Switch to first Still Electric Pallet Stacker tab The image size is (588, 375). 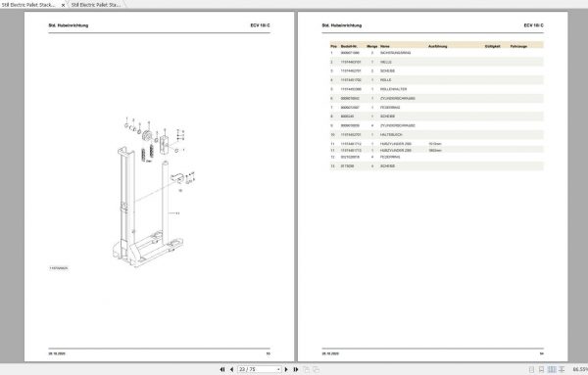click(x=28, y=5)
